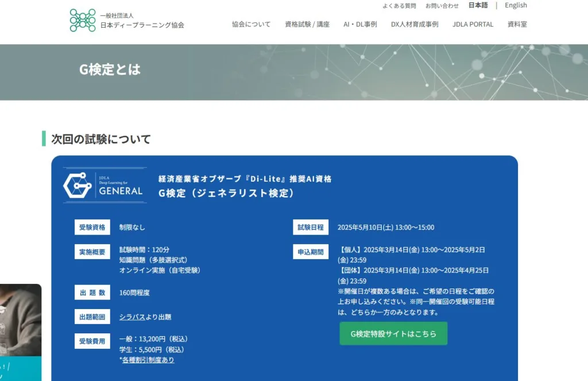The image size is (588, 381).
Task: Click the photo thumbnail at left edge
Action: pos(20,320)
